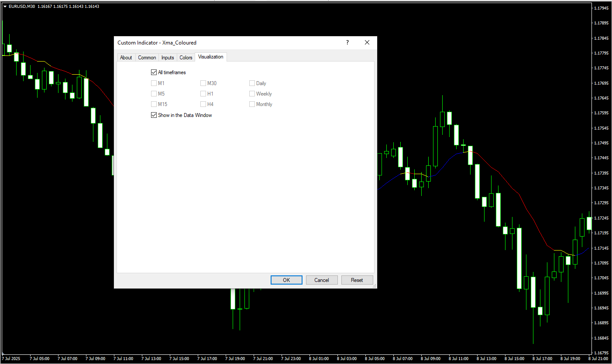612x364 pixels.
Task: Toggle Show in the Data Window
Action: (154, 115)
